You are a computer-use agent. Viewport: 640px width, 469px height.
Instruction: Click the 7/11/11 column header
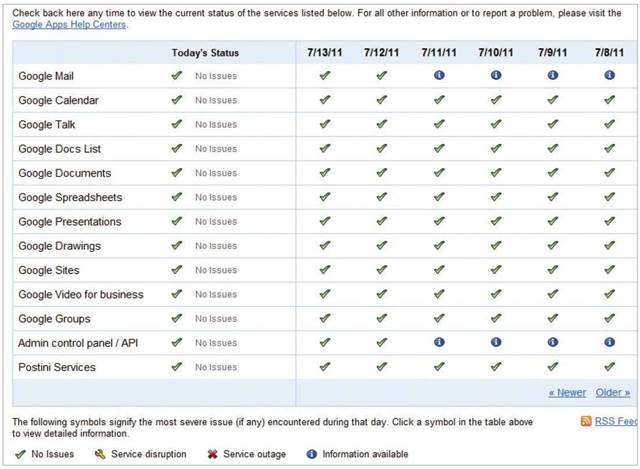[x=439, y=53]
